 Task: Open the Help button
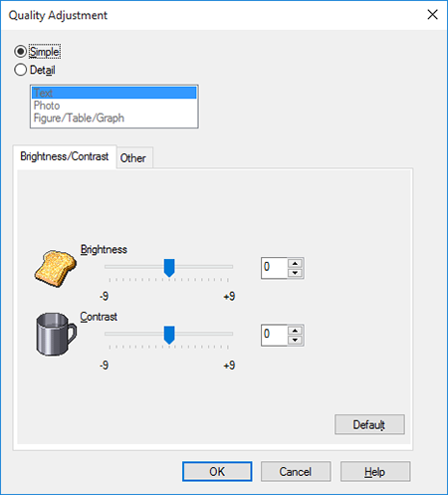375,471
